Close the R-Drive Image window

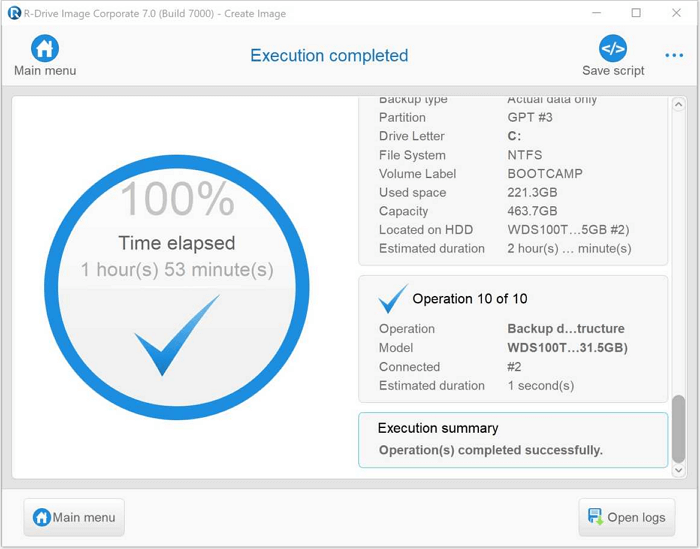(675, 14)
